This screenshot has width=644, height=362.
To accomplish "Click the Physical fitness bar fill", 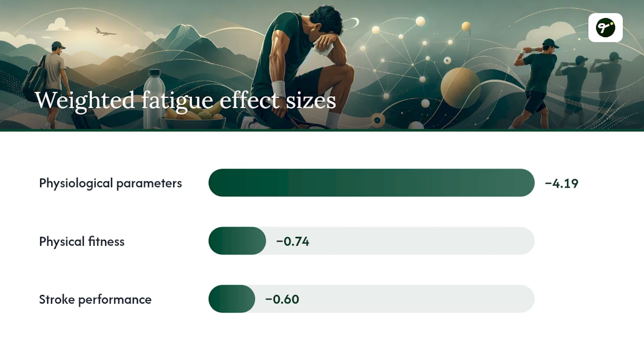I will click(237, 241).
